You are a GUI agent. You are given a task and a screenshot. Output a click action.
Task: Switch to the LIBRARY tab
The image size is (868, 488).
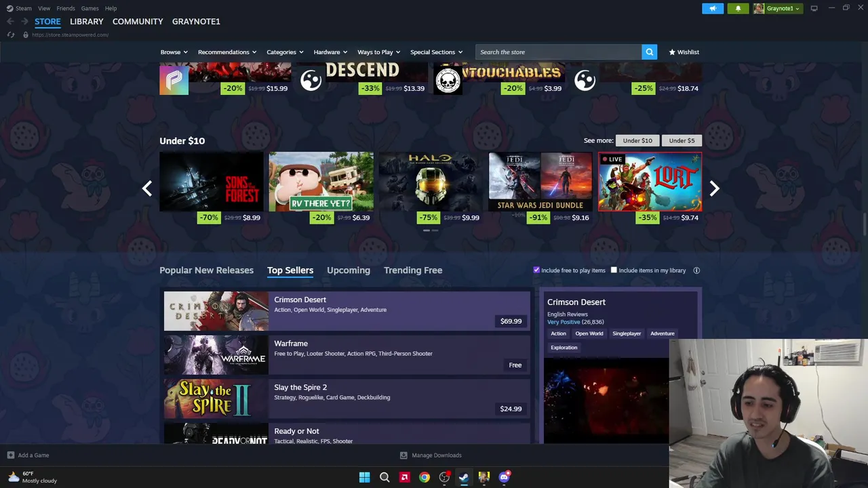[x=87, y=22]
